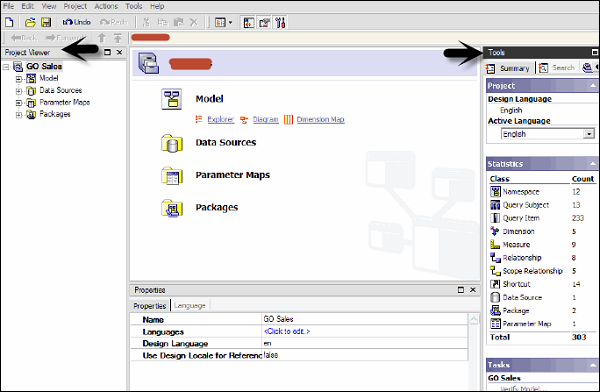Click the Namespace class icon in Statistics
Screen dimensions: 600x392
click(x=495, y=191)
